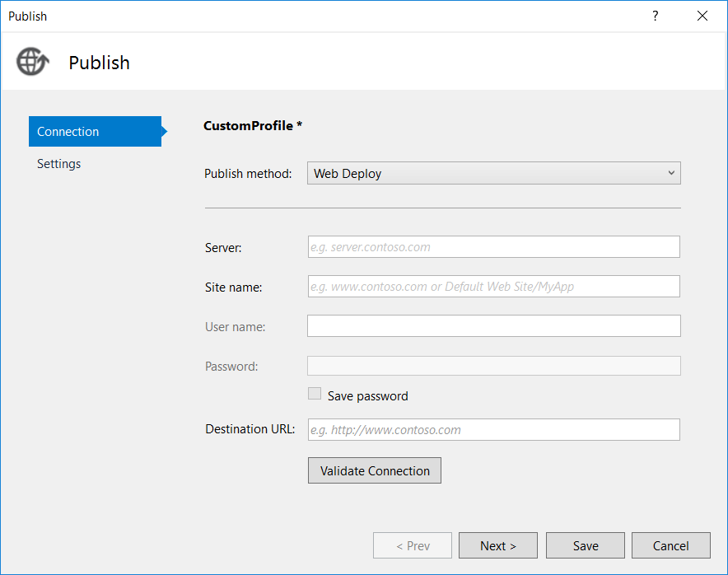Click the Destination URL field
The width and height of the screenshot is (728, 575).
point(494,429)
